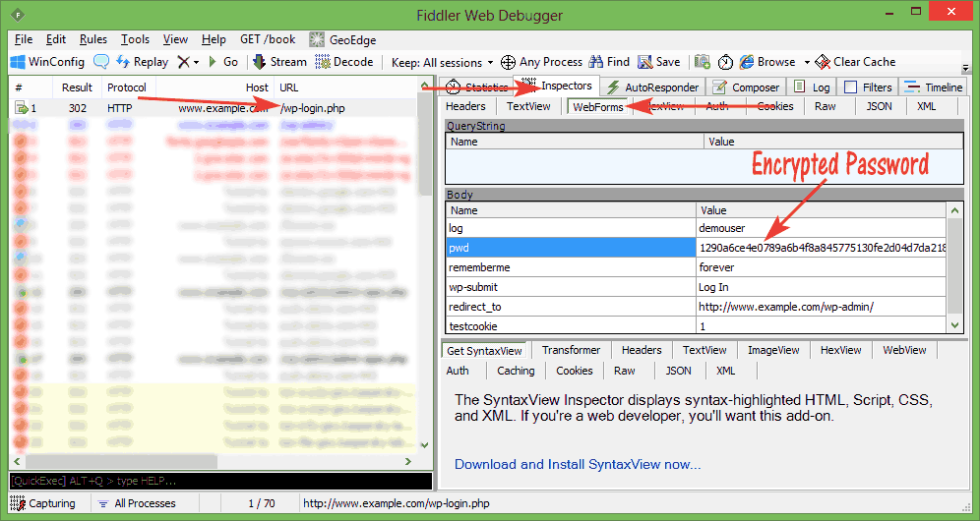Select request Raw tab
Viewport: 980px width, 521px height.
click(x=825, y=106)
